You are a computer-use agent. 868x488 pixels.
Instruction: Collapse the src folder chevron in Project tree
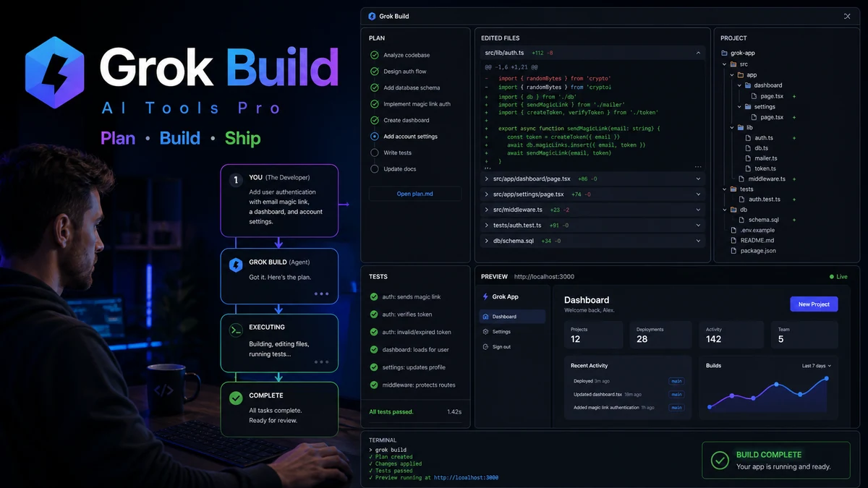pos(725,64)
